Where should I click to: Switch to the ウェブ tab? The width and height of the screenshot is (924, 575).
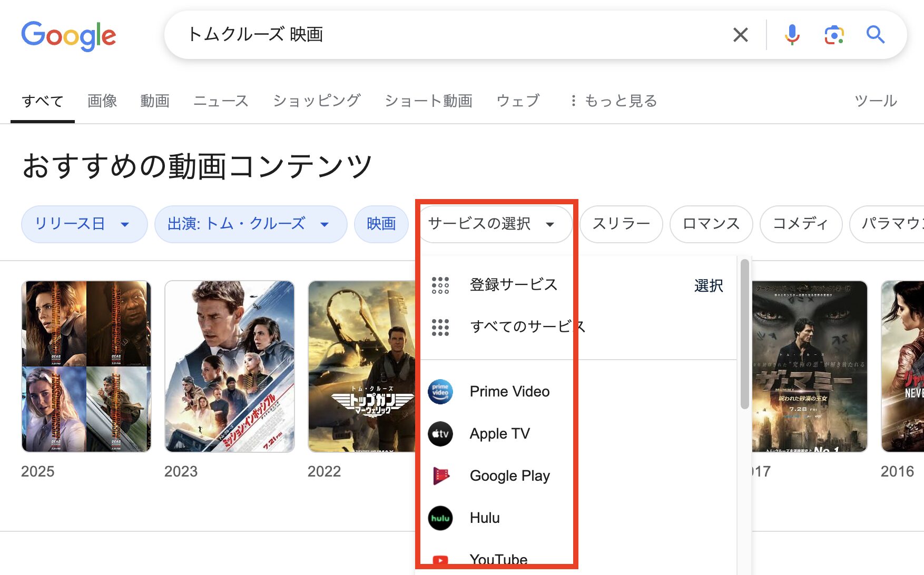[x=518, y=101]
